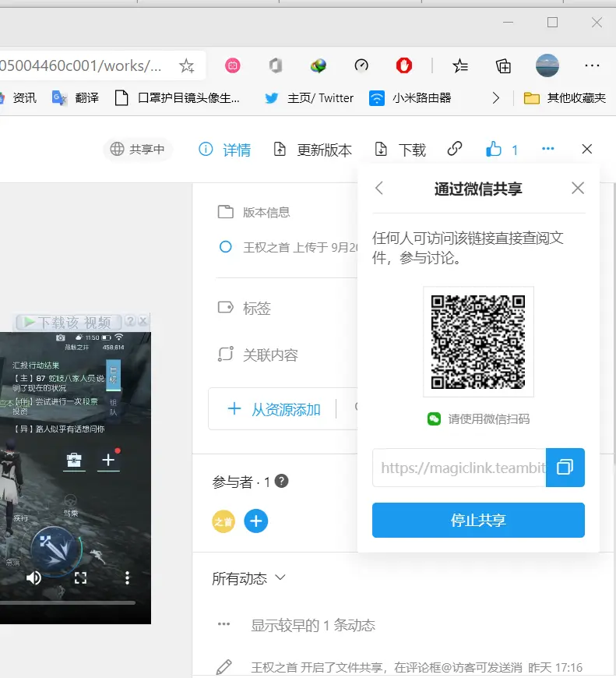This screenshot has height=678, width=616.
Task: Add this page to favorites star
Action: pyautogui.click(x=187, y=66)
